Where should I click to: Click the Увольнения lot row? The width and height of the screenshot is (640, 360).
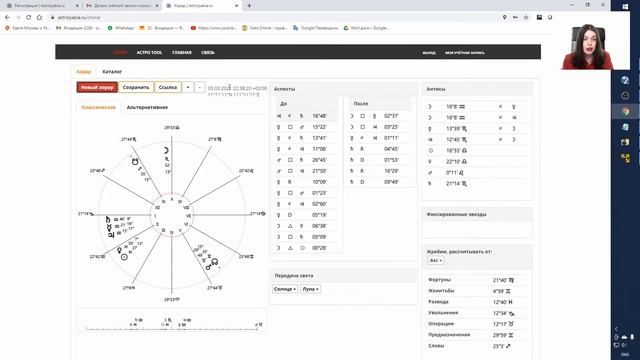[477, 313]
